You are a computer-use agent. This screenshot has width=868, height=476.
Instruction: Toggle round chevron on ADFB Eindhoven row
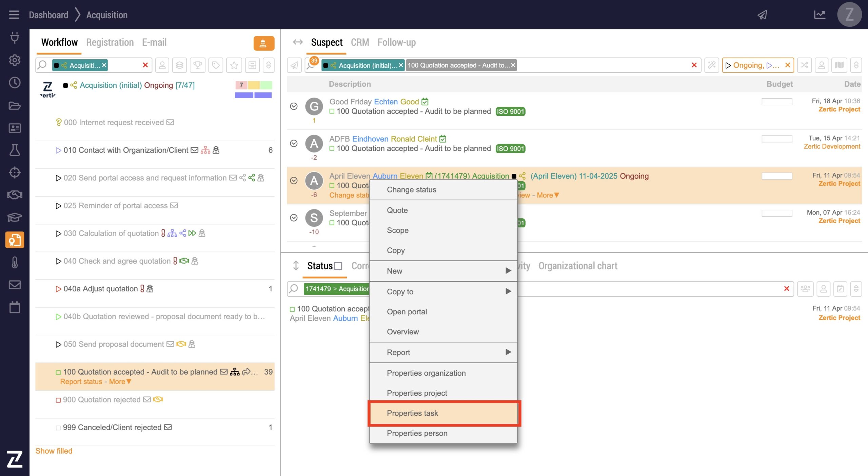tap(294, 144)
